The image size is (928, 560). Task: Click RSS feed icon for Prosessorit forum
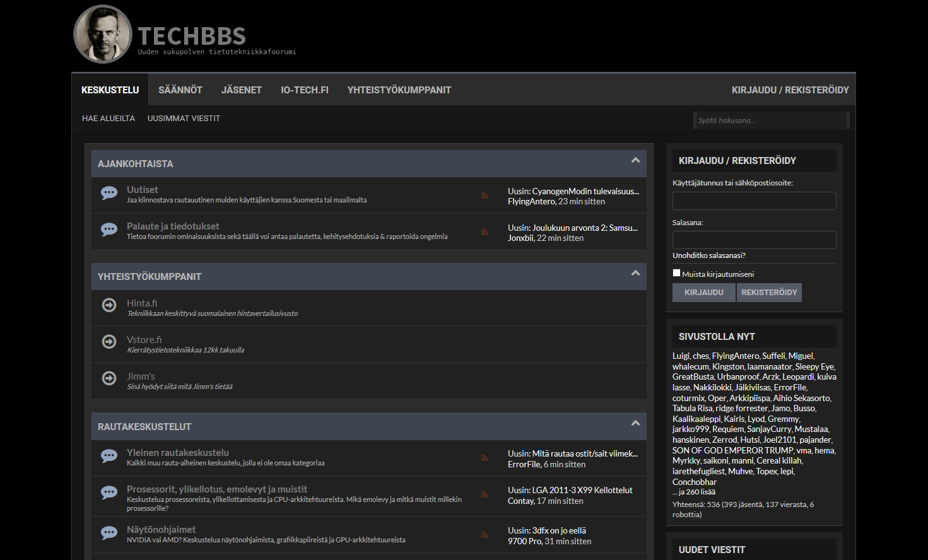tap(485, 494)
